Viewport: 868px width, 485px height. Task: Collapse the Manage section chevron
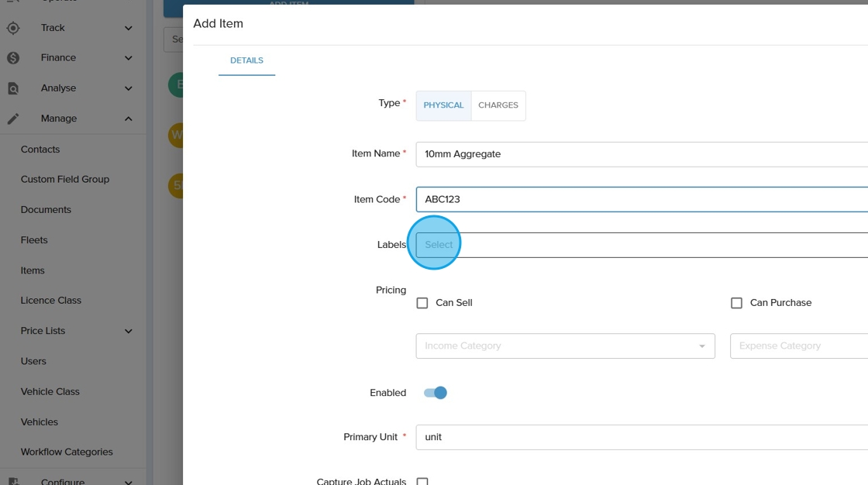[x=129, y=119]
